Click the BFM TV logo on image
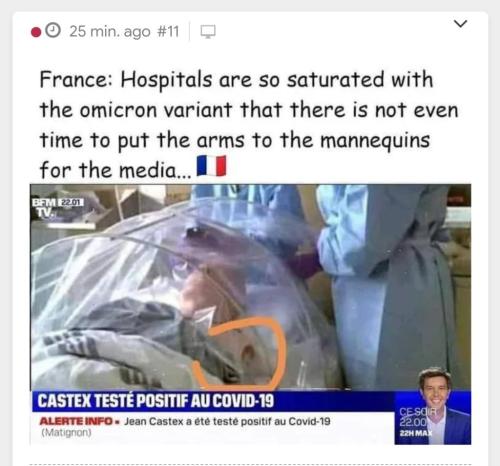The height and width of the screenshot is (466, 500). pyautogui.click(x=44, y=208)
